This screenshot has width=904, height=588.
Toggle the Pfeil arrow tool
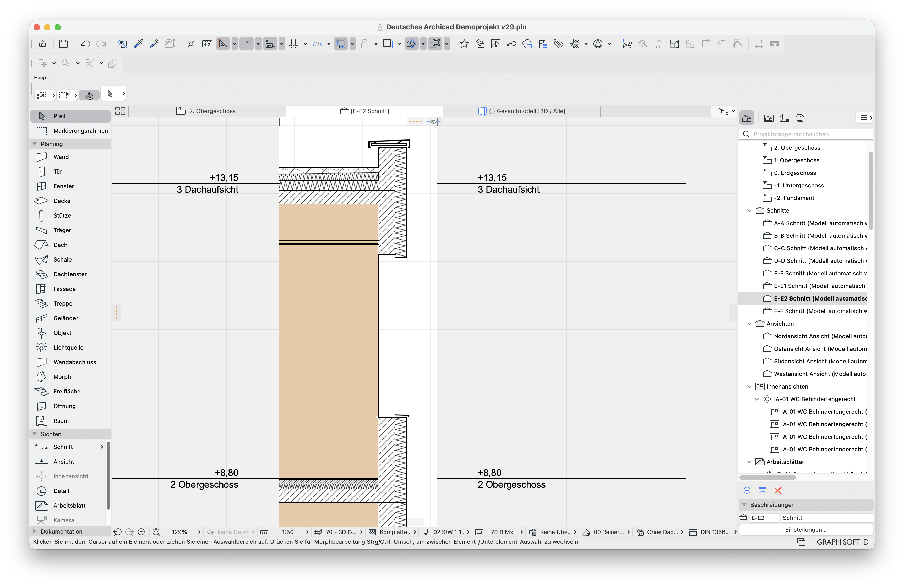coord(70,116)
